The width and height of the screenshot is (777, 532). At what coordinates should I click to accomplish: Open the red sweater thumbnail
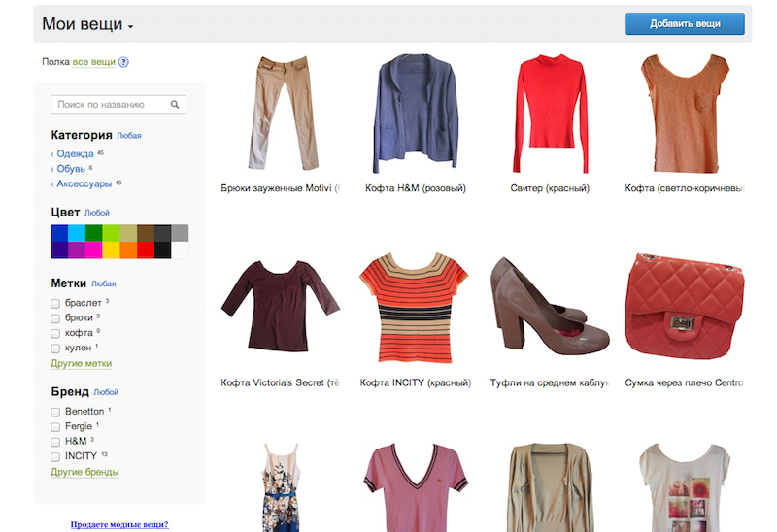[x=550, y=114]
